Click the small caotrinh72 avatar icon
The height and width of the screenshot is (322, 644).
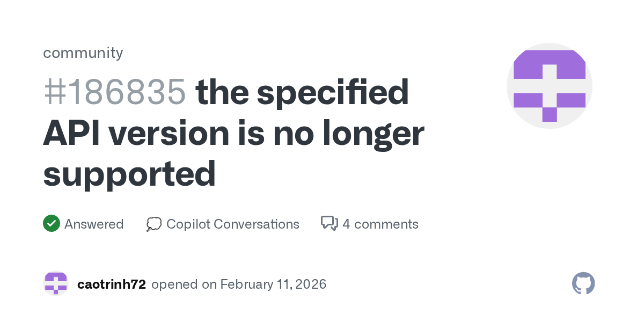[x=56, y=284]
